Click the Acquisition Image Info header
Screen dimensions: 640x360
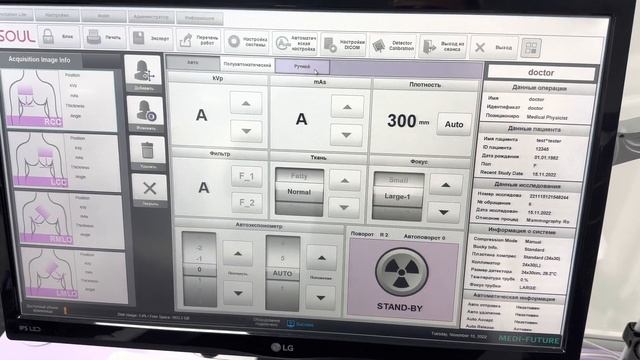coord(40,60)
